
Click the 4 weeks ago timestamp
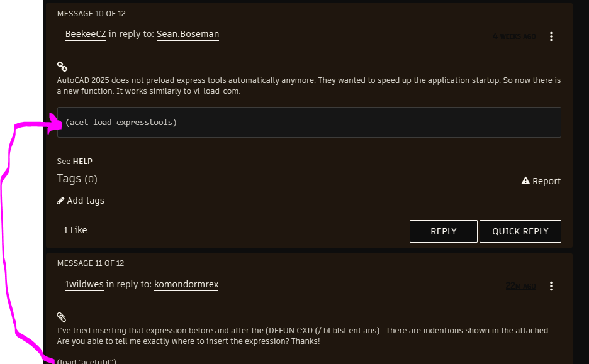[x=514, y=36]
